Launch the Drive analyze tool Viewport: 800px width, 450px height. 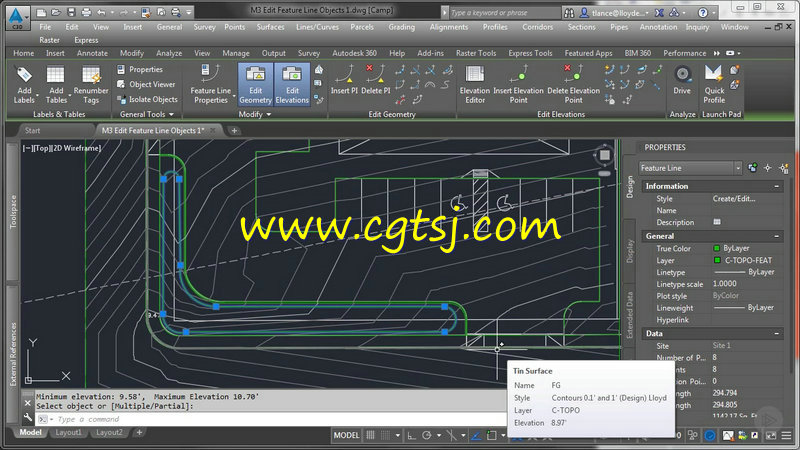pyautogui.click(x=682, y=80)
